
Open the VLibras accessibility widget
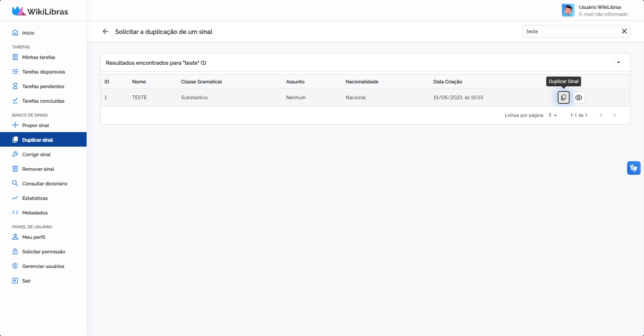634,168
